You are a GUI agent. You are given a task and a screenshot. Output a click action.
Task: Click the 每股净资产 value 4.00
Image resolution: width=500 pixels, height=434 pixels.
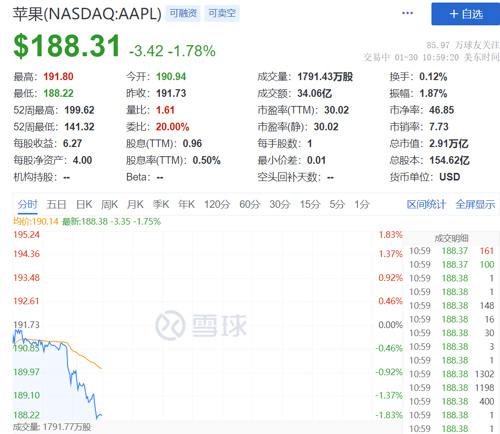point(82,160)
